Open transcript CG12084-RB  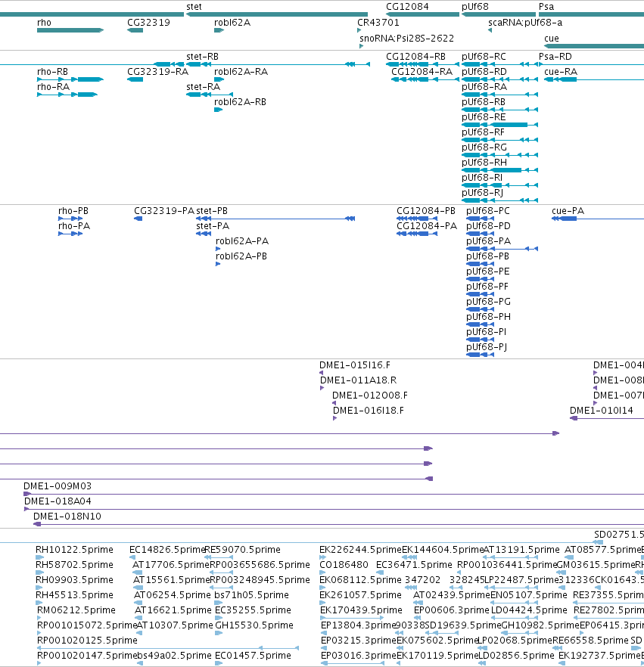click(x=422, y=64)
